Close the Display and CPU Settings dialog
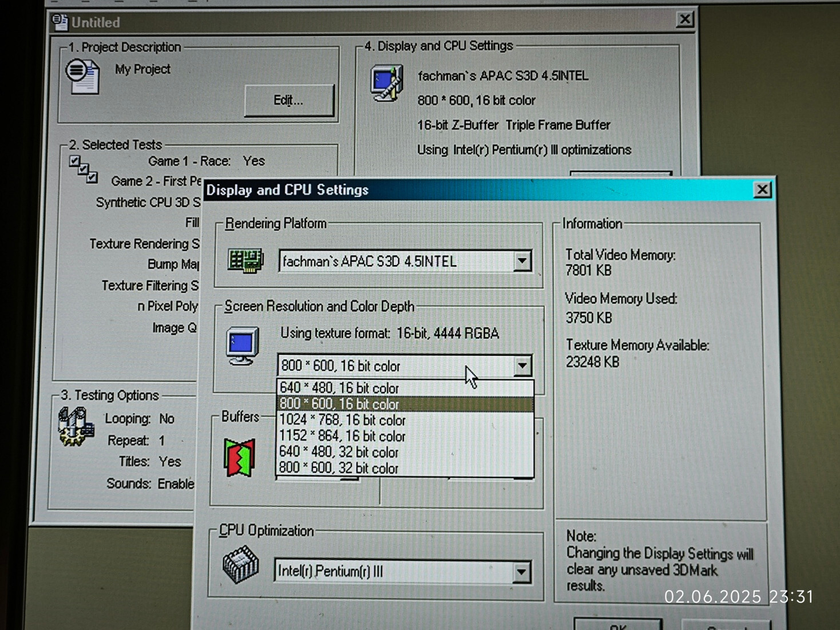840x630 pixels. [762, 189]
